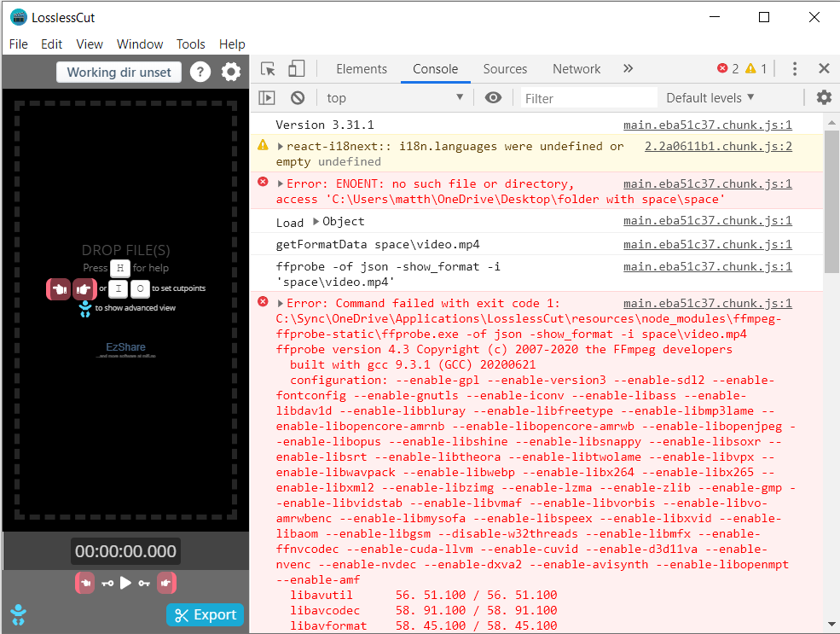
Task: Open the Tools menu
Action: [191, 44]
